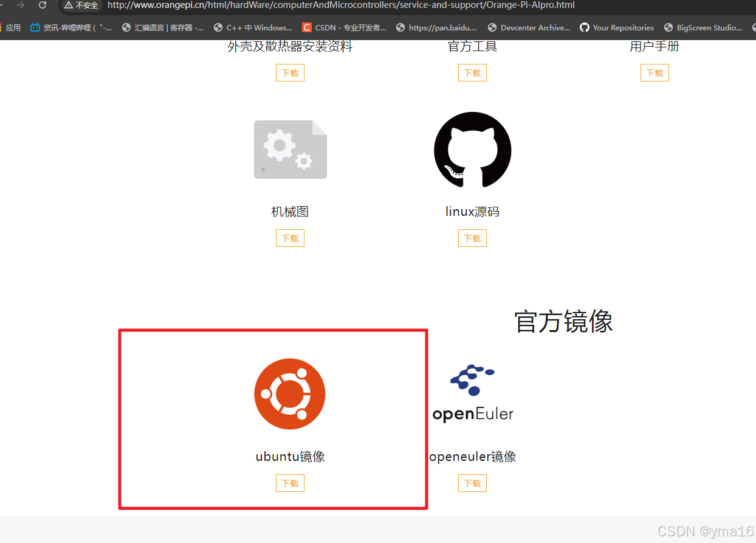Open the C++ 中 Windows bookmark
Viewport: 756px width, 543px height.
[253, 27]
